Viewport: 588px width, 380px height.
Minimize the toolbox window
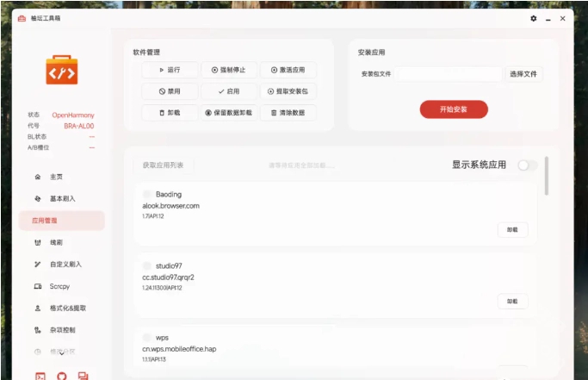(x=548, y=19)
